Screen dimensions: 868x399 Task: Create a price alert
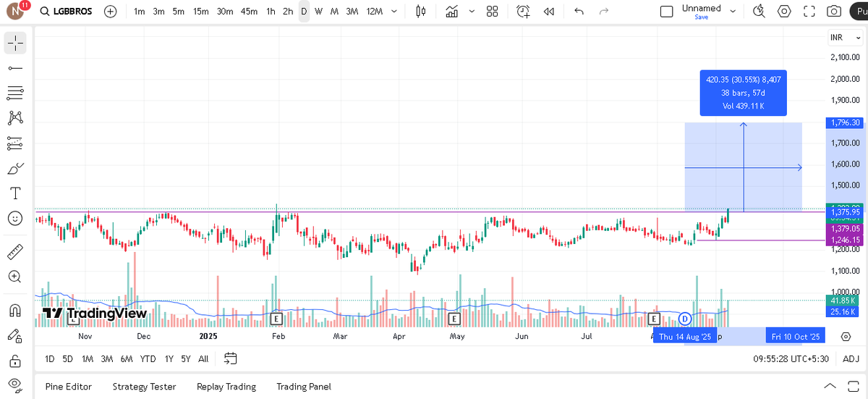point(524,12)
